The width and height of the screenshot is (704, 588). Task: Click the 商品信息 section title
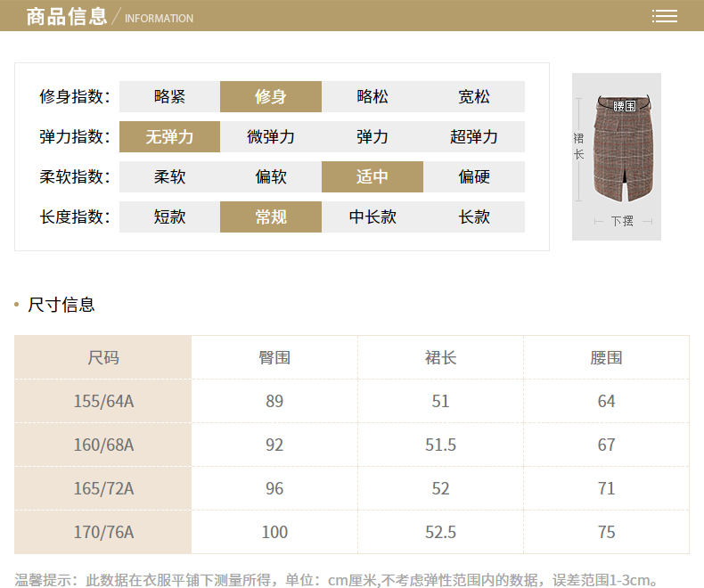click(66, 17)
